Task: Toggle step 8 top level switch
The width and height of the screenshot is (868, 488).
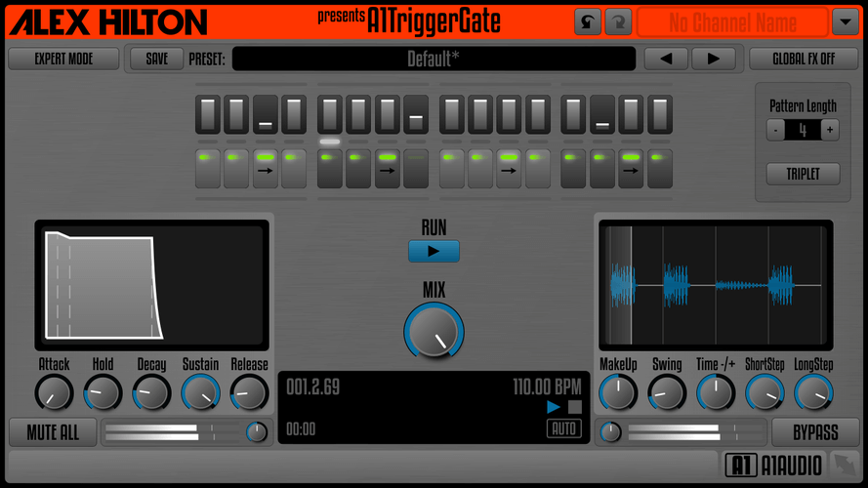Action: pyautogui.click(x=416, y=114)
